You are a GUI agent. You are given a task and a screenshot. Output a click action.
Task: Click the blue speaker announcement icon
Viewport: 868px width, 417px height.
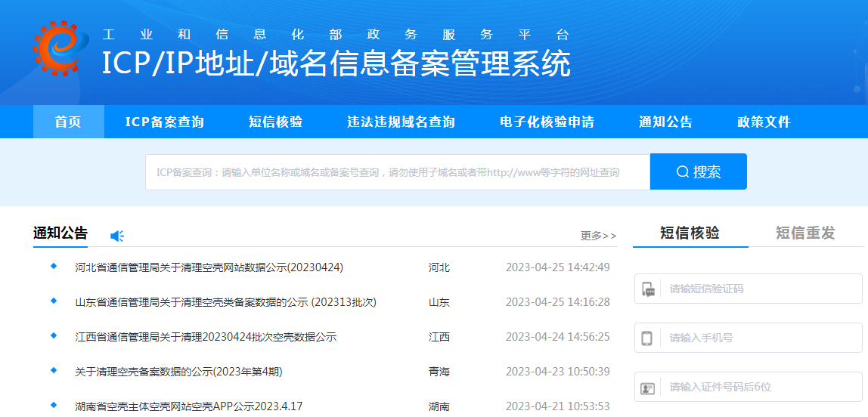[117, 236]
